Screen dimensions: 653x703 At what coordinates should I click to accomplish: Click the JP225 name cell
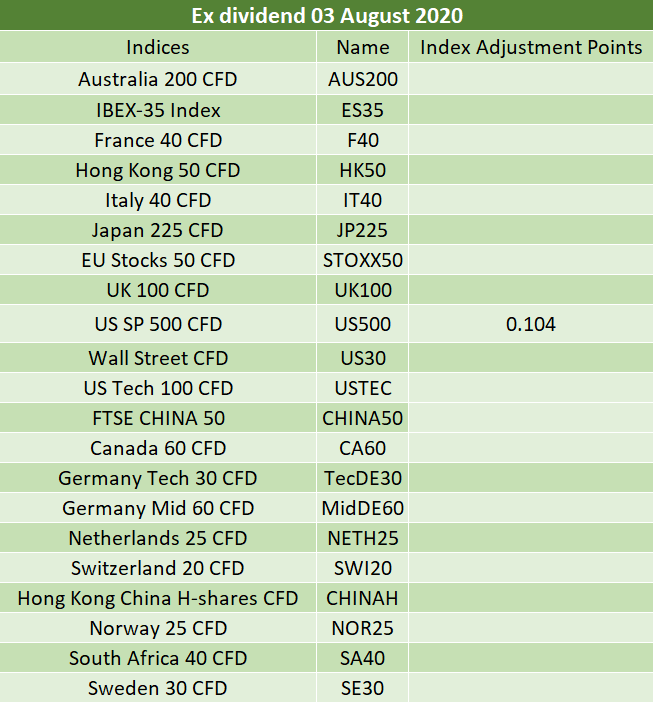pyautogui.click(x=362, y=230)
